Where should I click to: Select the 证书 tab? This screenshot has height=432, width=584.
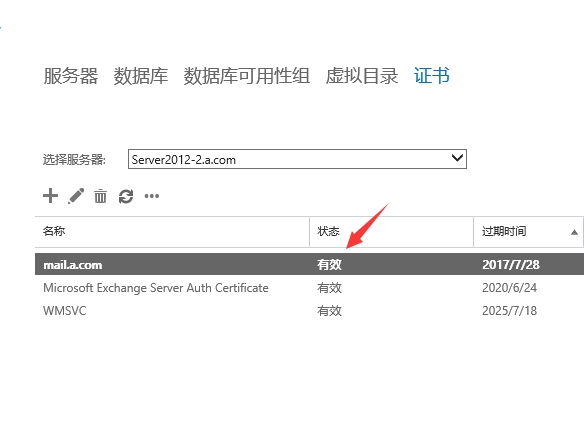[432, 76]
